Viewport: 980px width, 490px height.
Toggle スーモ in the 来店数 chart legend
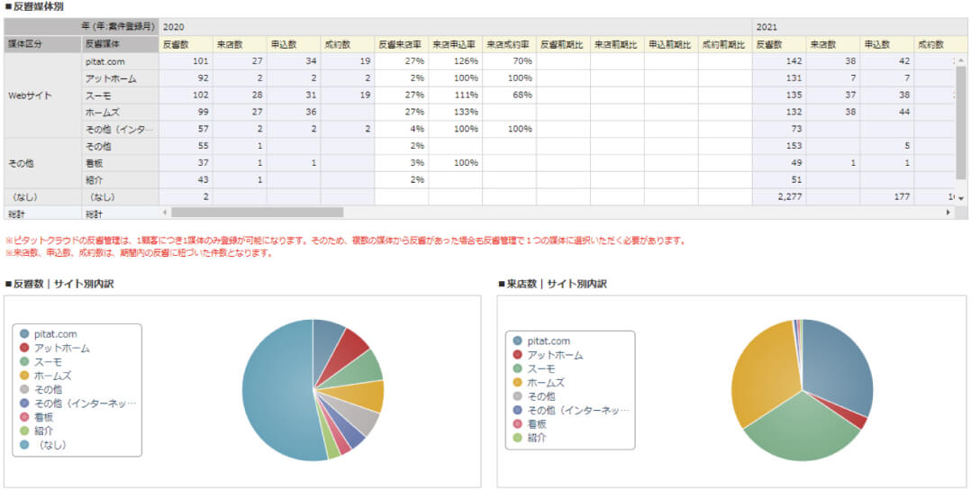[x=535, y=368]
